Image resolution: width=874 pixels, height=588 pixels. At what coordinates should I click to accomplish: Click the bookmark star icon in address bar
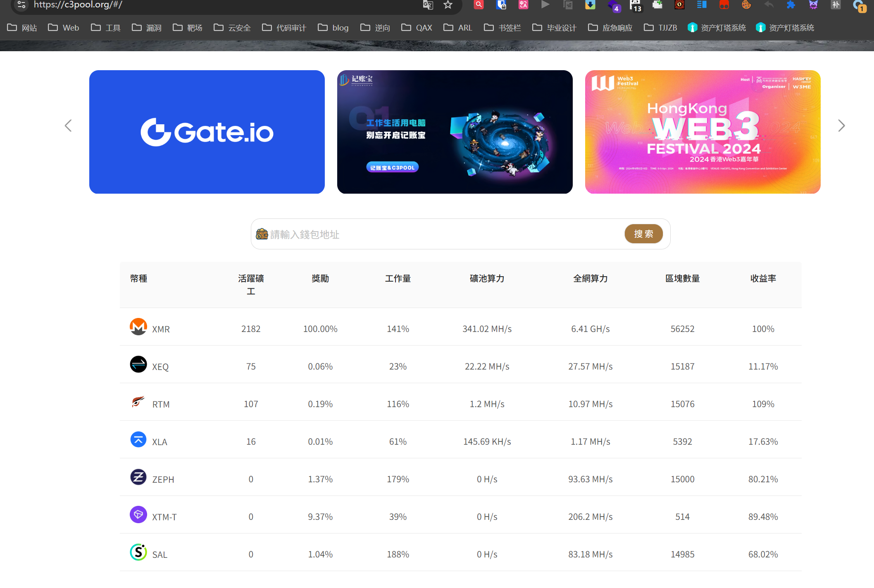coord(448,5)
